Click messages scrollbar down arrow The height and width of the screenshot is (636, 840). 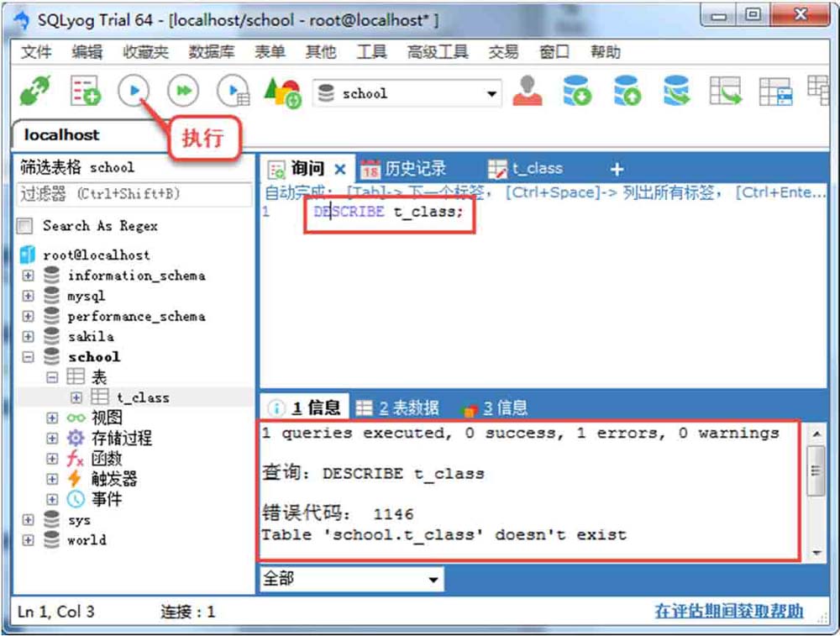[816, 553]
